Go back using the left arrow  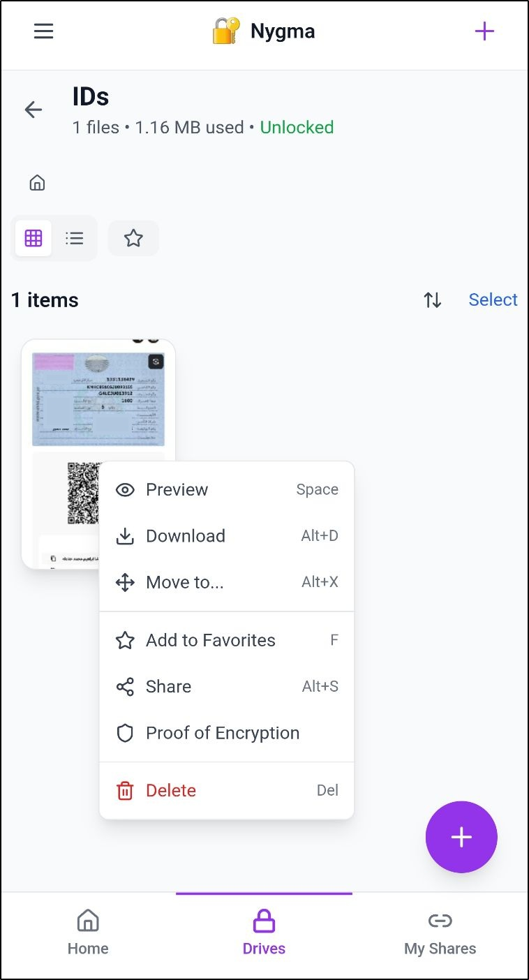(33, 110)
